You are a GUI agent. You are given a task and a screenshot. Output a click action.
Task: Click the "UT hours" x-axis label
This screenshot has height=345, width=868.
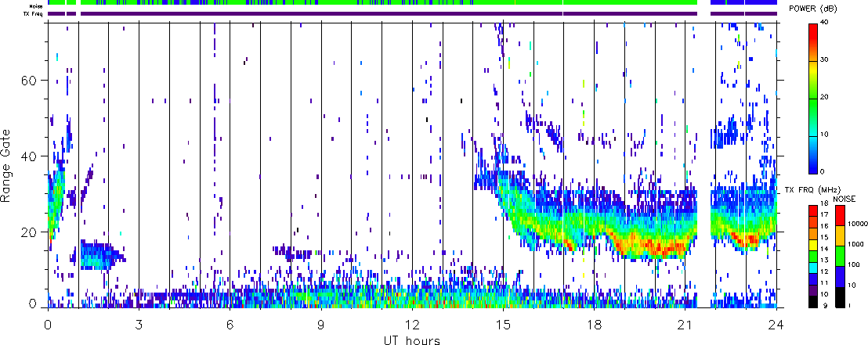coord(412,340)
